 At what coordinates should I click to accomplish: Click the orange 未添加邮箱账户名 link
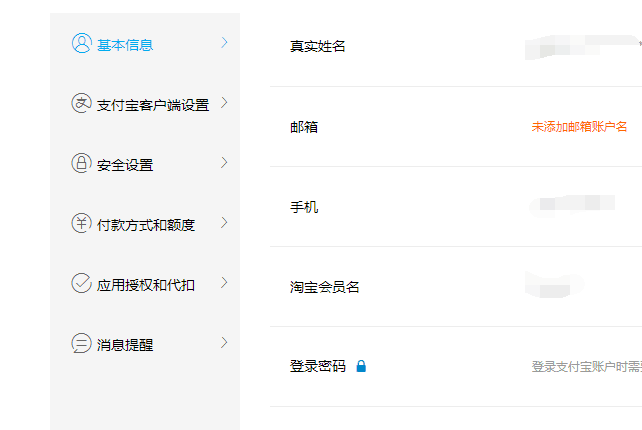coord(579,127)
